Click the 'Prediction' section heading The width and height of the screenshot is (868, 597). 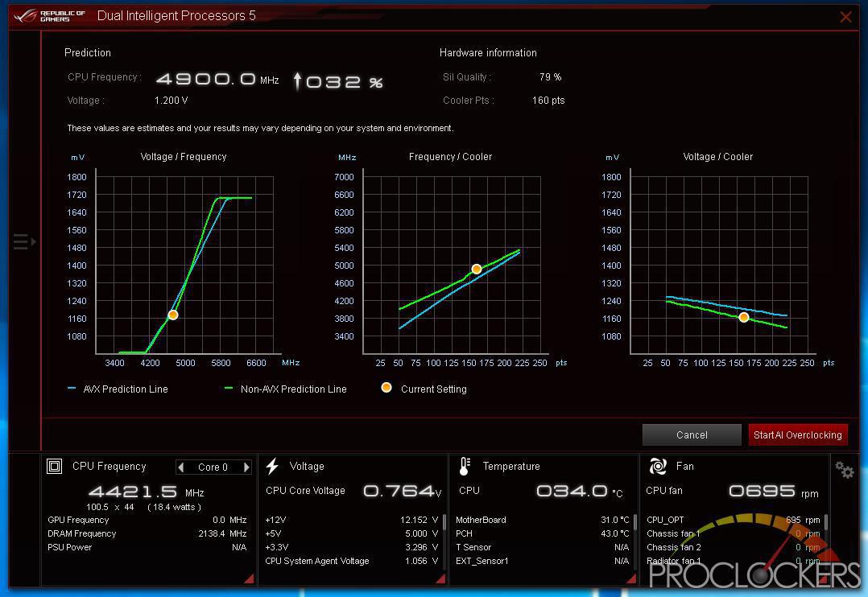[x=88, y=52]
